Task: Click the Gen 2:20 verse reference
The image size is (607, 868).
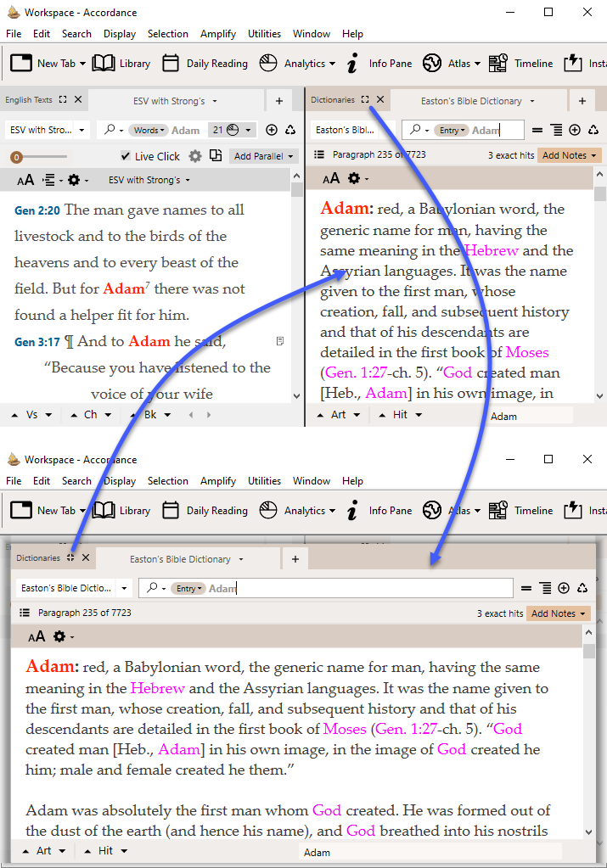Action: (x=37, y=210)
